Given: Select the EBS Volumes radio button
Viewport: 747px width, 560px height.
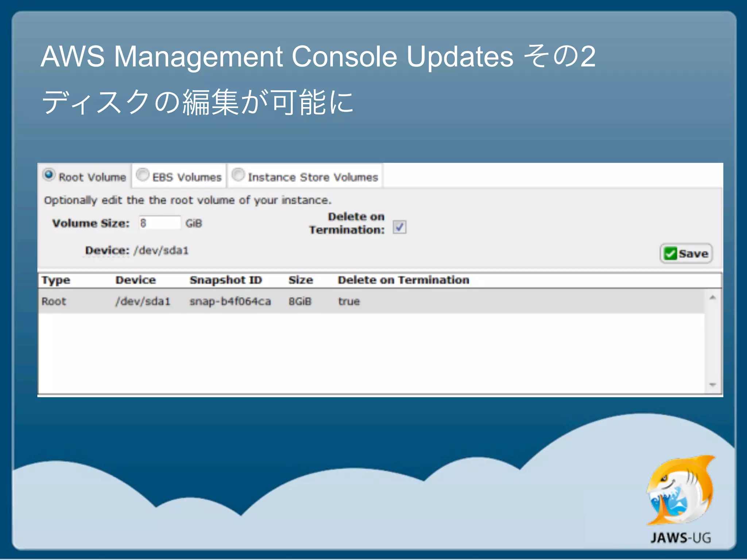Looking at the screenshot, I should (x=143, y=175).
